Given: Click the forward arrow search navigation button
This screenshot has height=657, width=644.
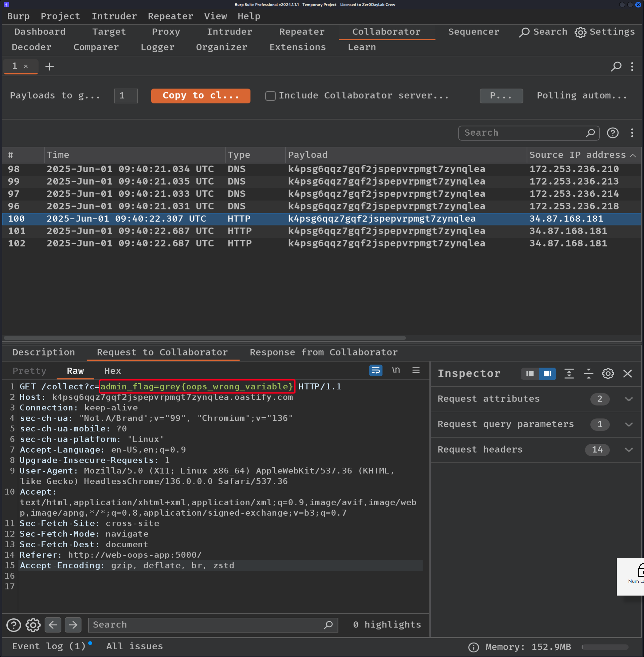Looking at the screenshot, I should point(73,625).
